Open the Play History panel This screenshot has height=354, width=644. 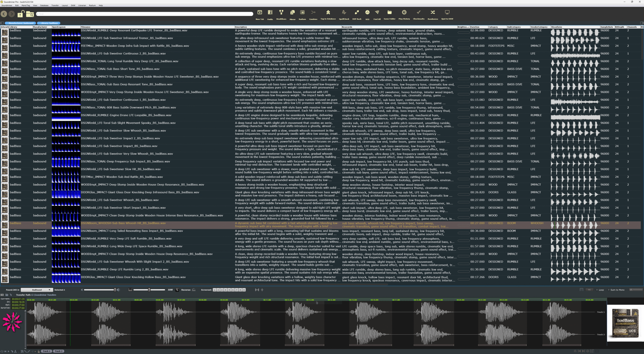click(404, 13)
